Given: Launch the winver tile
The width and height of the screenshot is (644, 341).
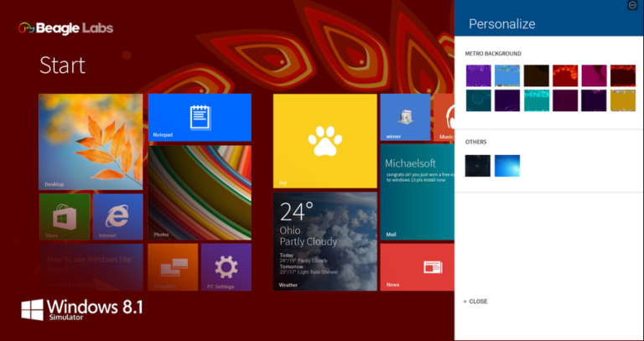Looking at the screenshot, I should 405,117.
